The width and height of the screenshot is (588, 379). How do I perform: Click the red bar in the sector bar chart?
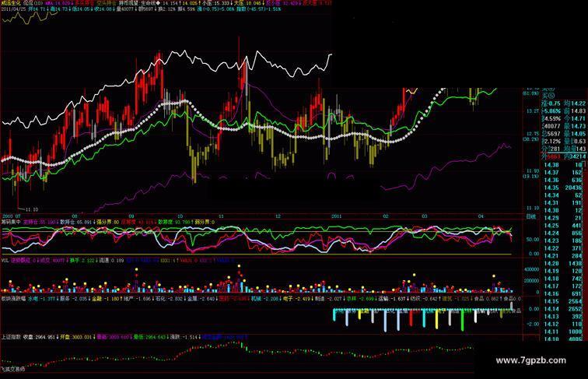tap(411, 318)
